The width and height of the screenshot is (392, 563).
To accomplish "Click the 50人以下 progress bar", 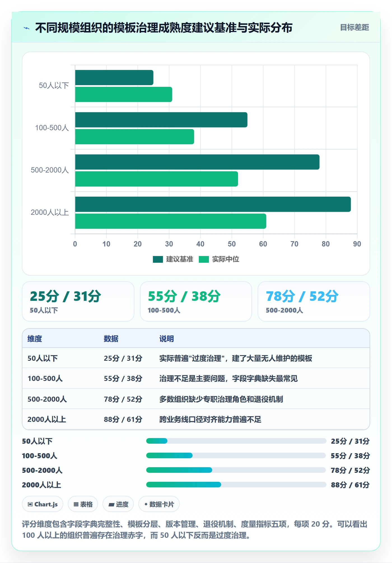I will 236,441.
